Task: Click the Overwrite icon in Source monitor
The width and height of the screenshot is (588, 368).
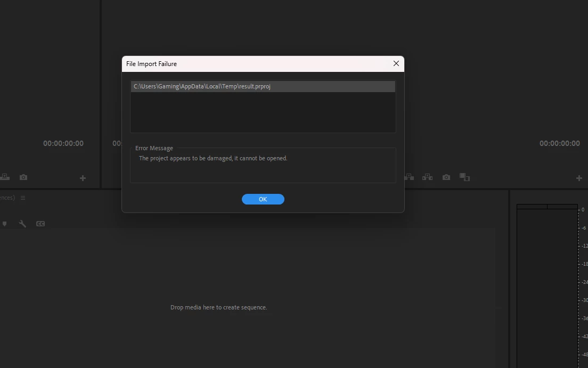Action: click(4, 177)
